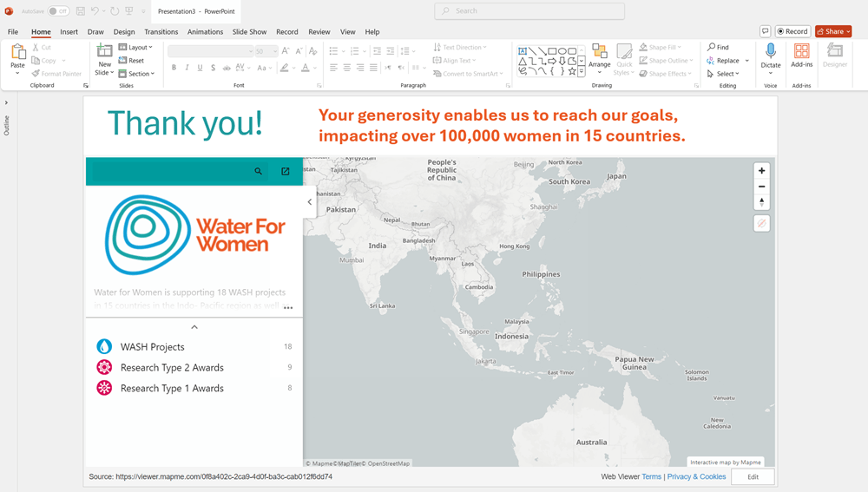Expand the Outline pane arrow
The height and width of the screenshot is (492, 868).
[6, 102]
